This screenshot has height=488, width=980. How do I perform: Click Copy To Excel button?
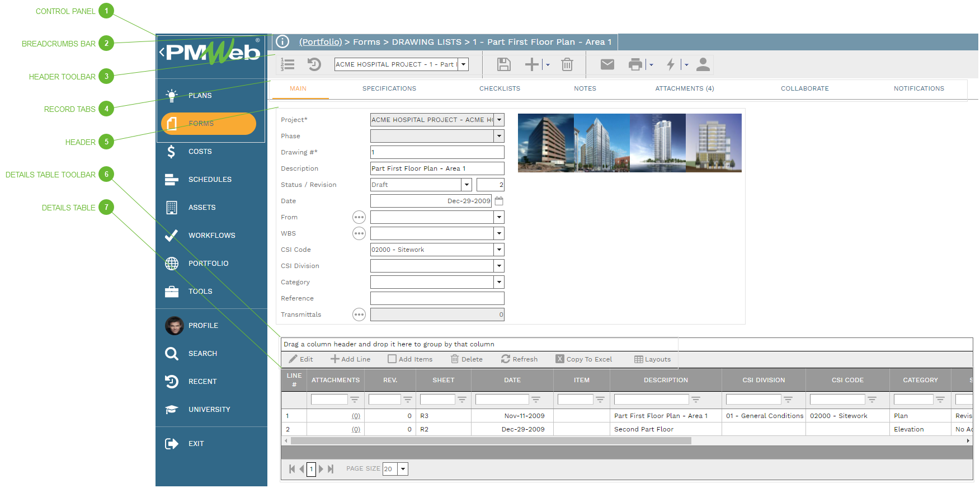(583, 359)
